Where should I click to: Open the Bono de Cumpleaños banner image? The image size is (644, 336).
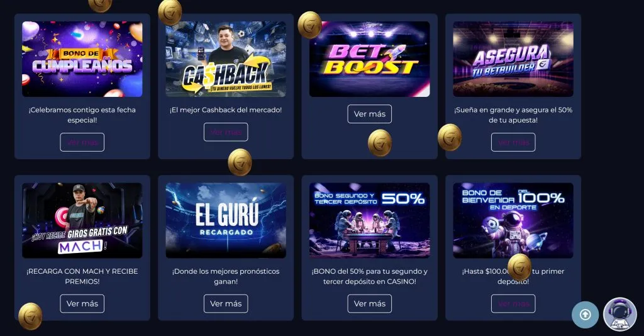[x=82, y=59]
